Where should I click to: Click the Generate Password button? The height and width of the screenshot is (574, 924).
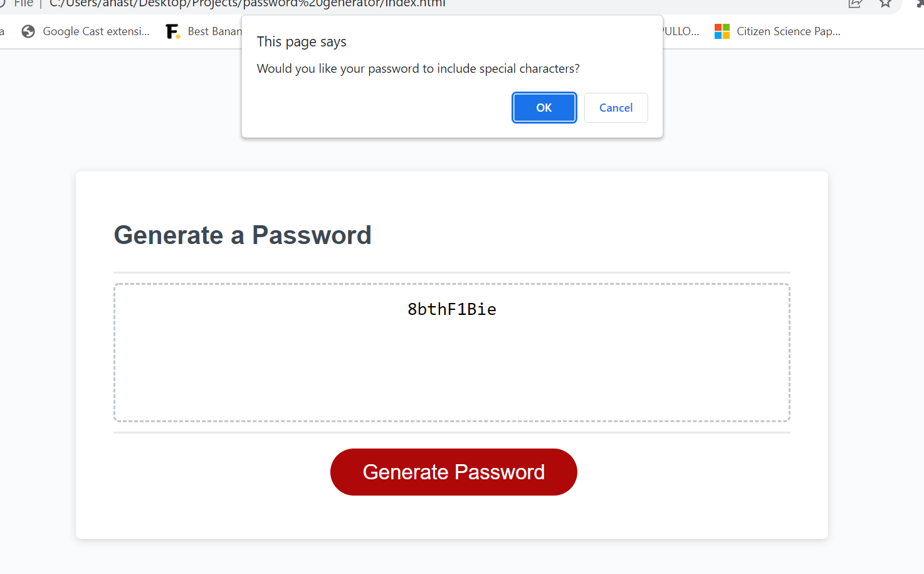point(453,472)
